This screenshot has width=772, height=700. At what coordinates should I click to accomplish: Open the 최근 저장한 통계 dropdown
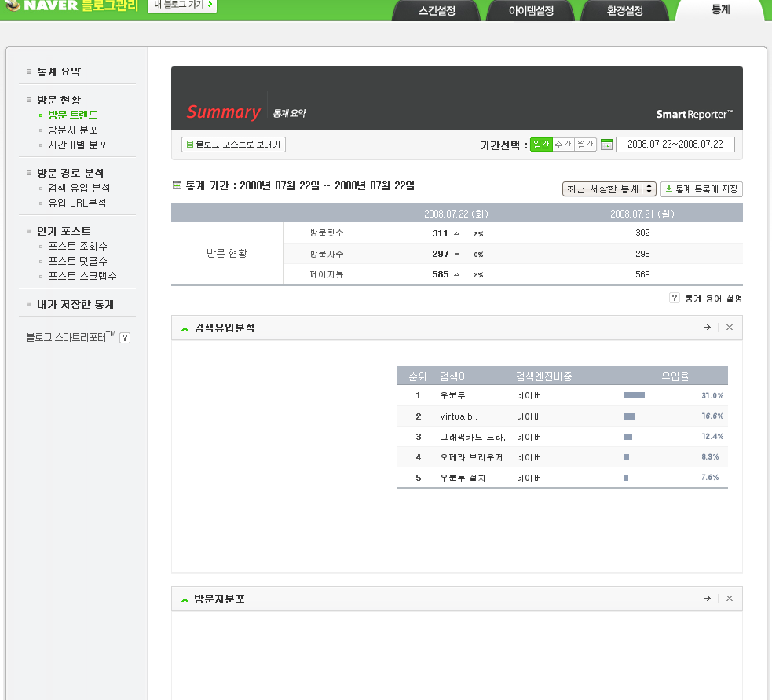pyautogui.click(x=609, y=189)
